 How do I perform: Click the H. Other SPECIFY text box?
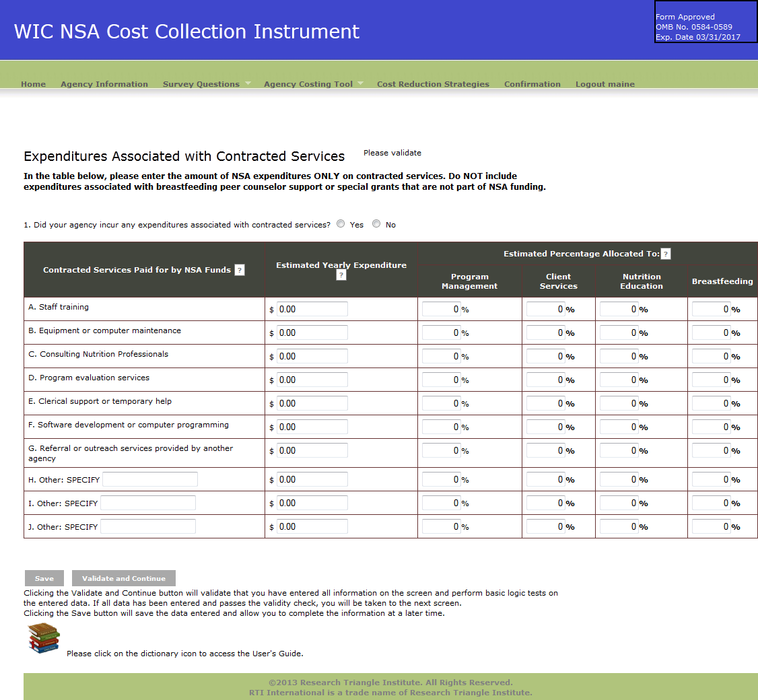pyautogui.click(x=150, y=479)
